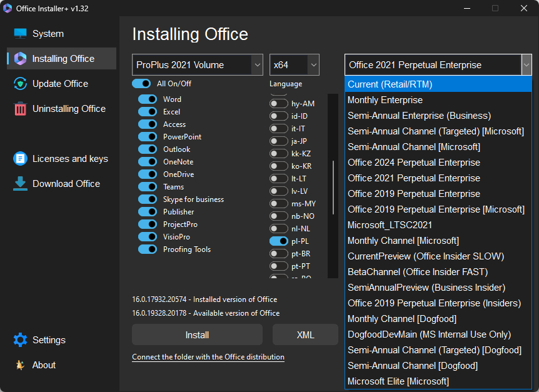Choose CurrentPreview (Office Insider SLOW)
Viewport: 539px width, 392px height.
pos(438,256)
